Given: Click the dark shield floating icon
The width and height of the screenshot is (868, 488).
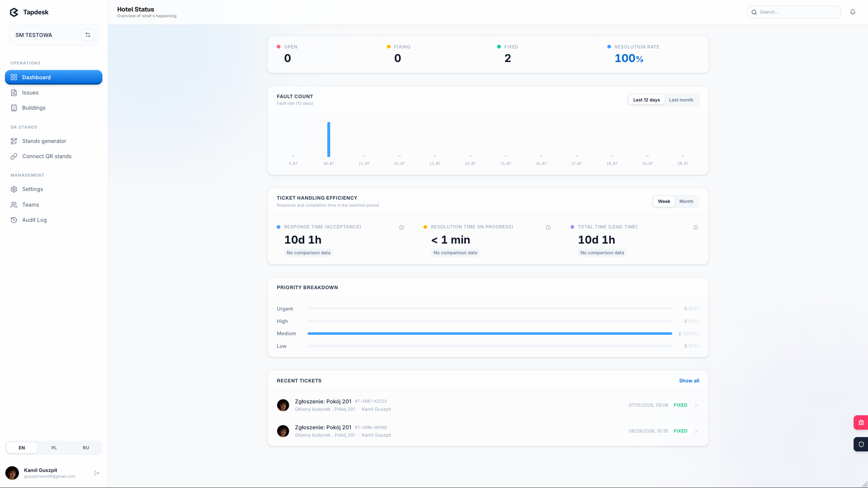Looking at the screenshot, I should click(x=861, y=444).
